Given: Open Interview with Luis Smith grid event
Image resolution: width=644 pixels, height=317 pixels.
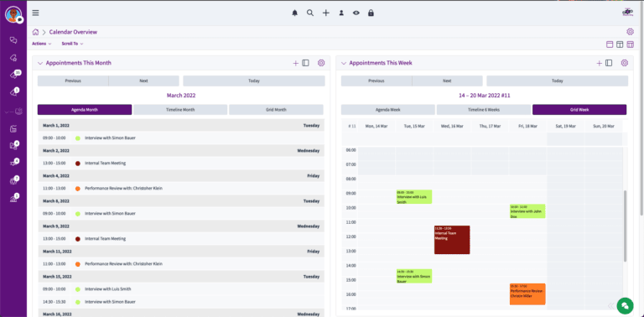Looking at the screenshot, I should 414,197.
